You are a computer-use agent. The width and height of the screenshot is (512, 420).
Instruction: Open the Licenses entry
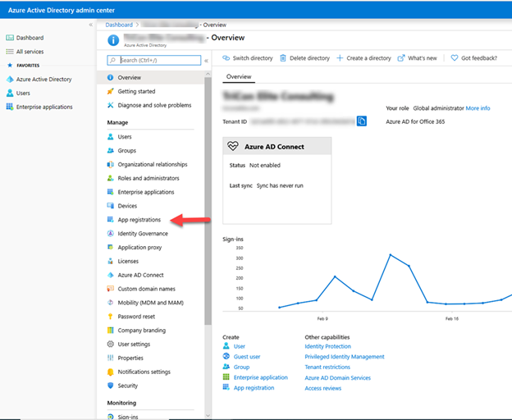pos(128,262)
